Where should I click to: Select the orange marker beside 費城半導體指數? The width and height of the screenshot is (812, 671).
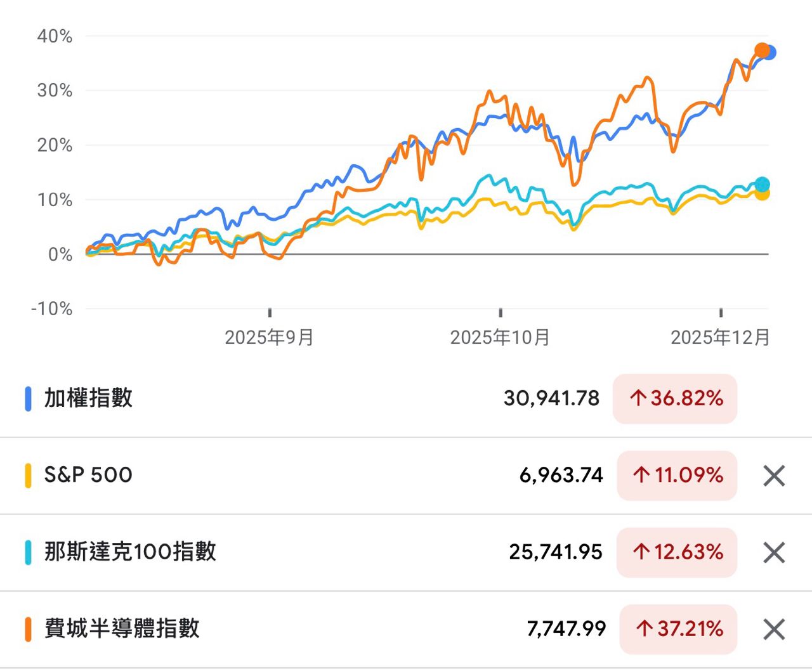coord(28,629)
